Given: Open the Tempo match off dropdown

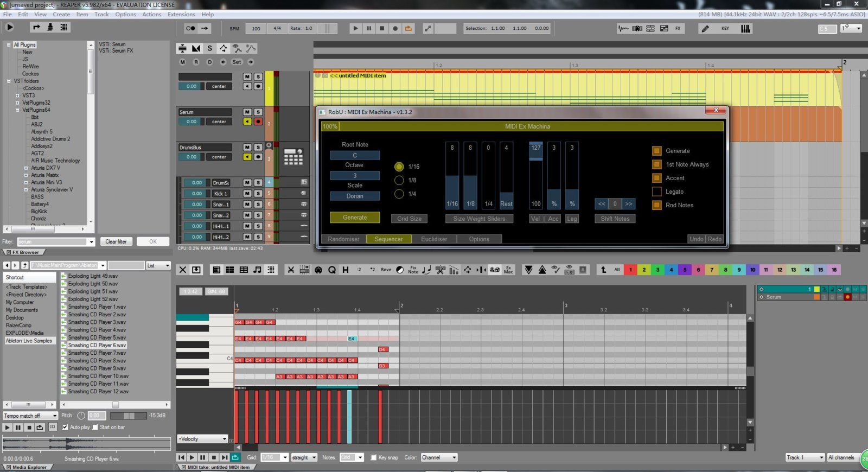Looking at the screenshot, I should [x=30, y=416].
